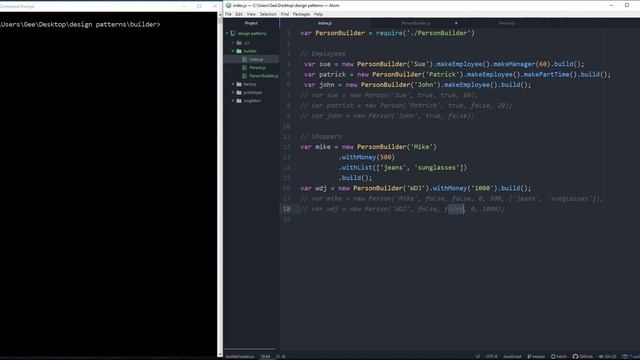The image size is (640, 360).
Task: Click the GitHub label in status bar
Action: coord(586,356)
